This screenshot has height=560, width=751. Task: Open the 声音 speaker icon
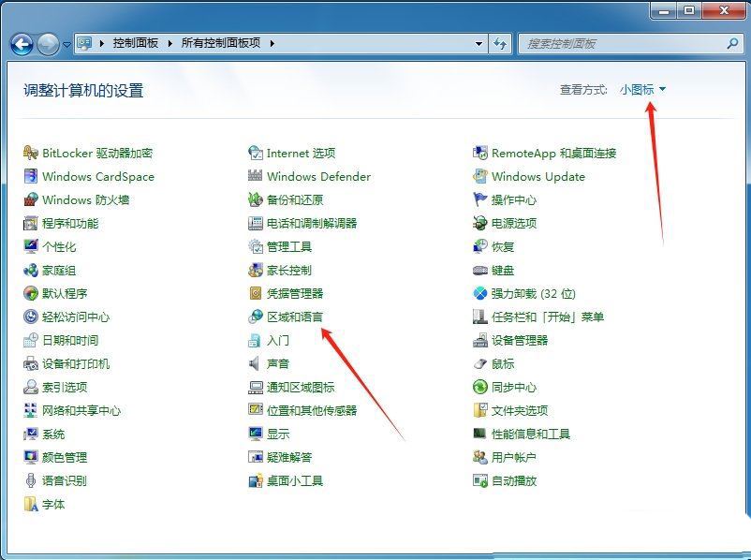(256, 363)
